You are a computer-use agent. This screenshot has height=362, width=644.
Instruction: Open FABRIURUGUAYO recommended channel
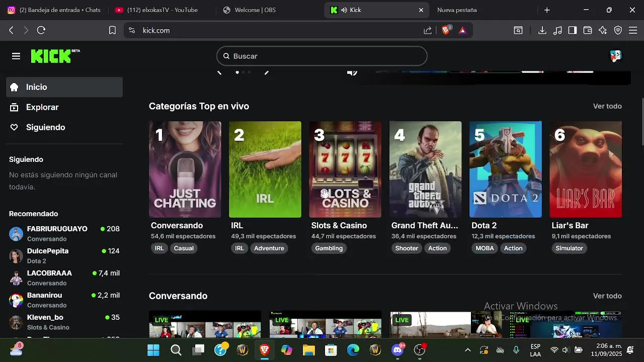(x=64, y=234)
